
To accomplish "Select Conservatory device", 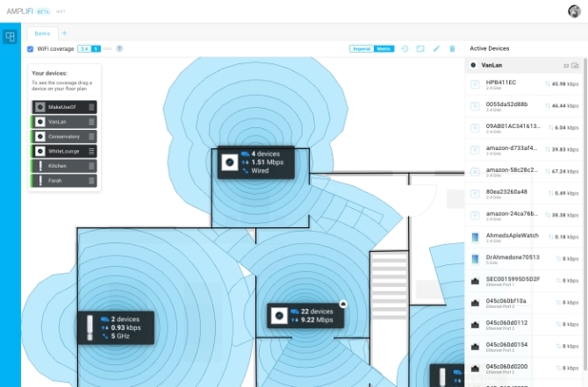I will (64, 137).
